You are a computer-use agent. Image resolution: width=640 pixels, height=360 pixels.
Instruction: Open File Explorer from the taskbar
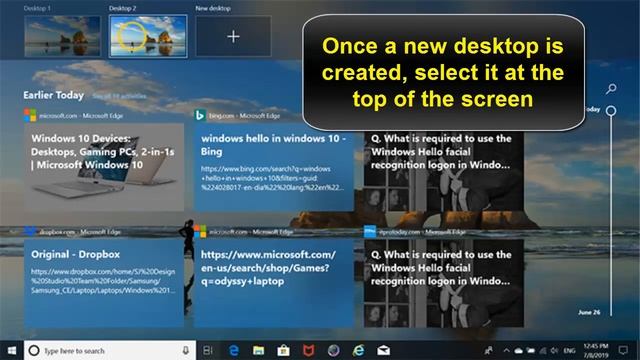[258, 351]
